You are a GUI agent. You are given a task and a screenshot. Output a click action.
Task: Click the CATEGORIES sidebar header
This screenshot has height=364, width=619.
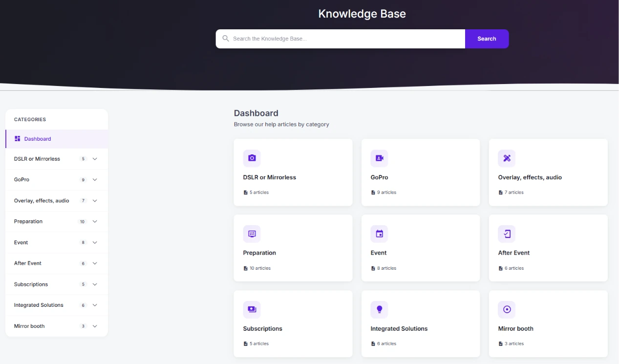pos(30,119)
